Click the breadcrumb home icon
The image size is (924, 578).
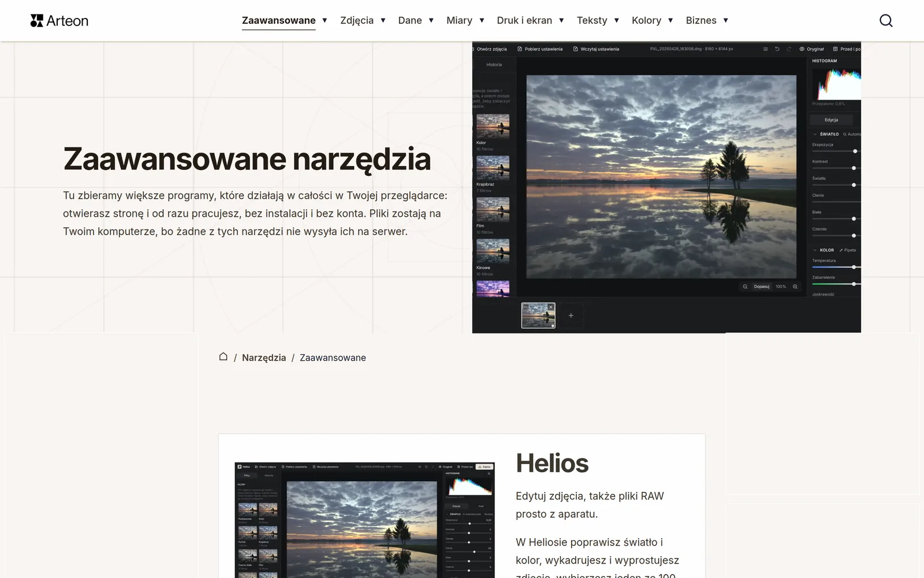click(223, 357)
